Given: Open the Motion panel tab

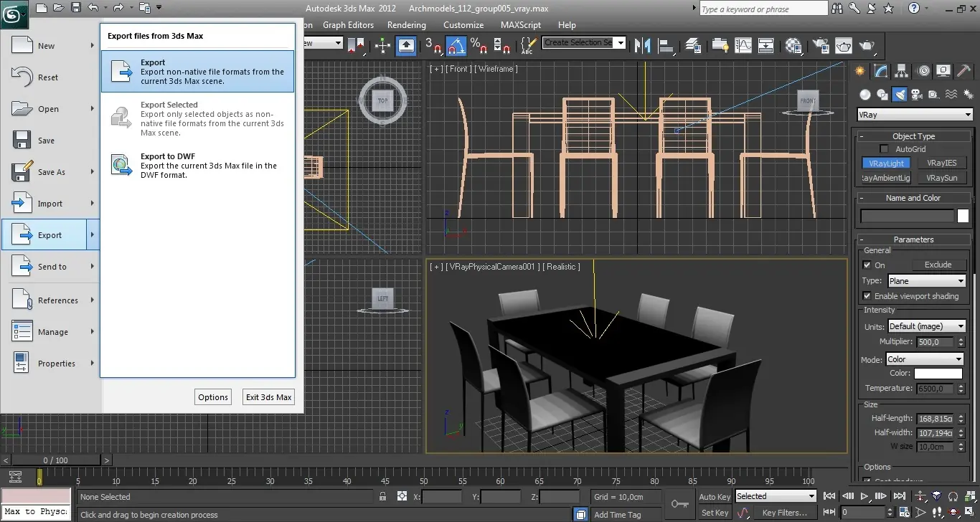Looking at the screenshot, I should [x=923, y=71].
